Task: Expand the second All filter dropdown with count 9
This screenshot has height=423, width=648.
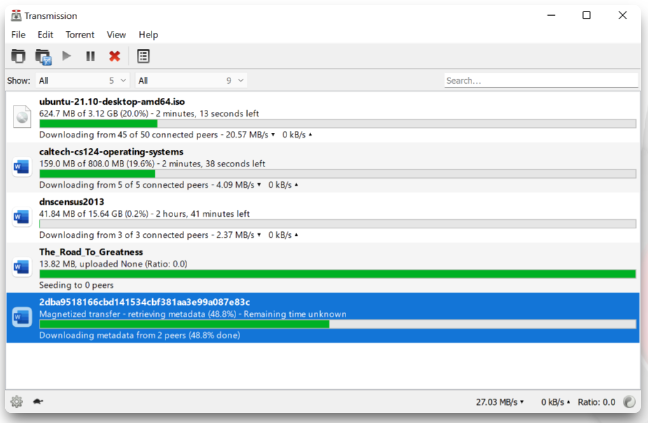Action: click(x=191, y=81)
